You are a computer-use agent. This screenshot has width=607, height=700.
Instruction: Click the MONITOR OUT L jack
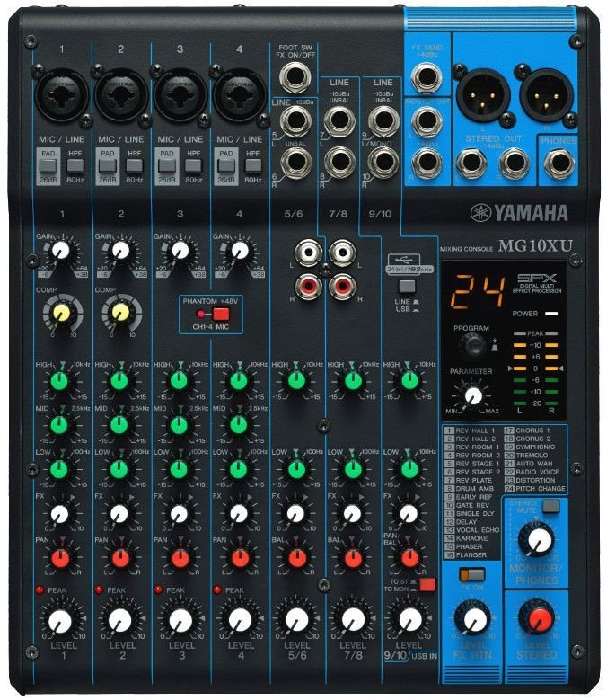pos(427,121)
